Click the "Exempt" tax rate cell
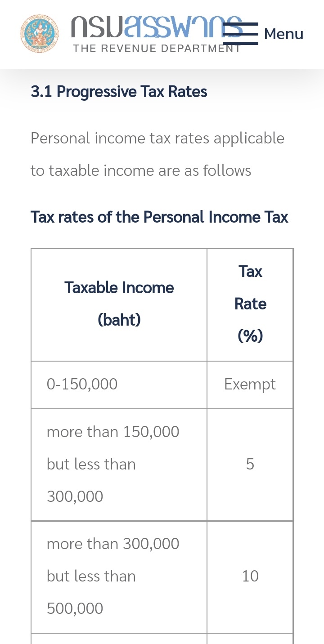Image resolution: width=324 pixels, height=644 pixels. (x=250, y=385)
